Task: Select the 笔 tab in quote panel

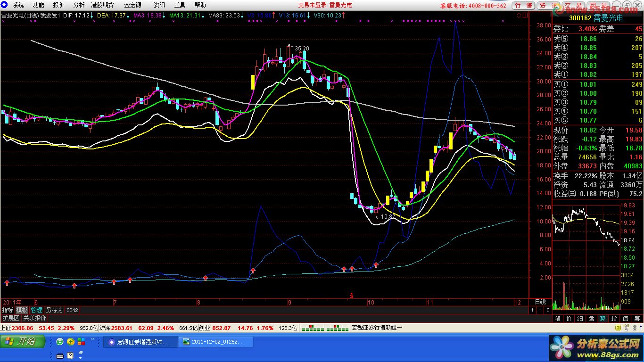Action: pos(558,319)
